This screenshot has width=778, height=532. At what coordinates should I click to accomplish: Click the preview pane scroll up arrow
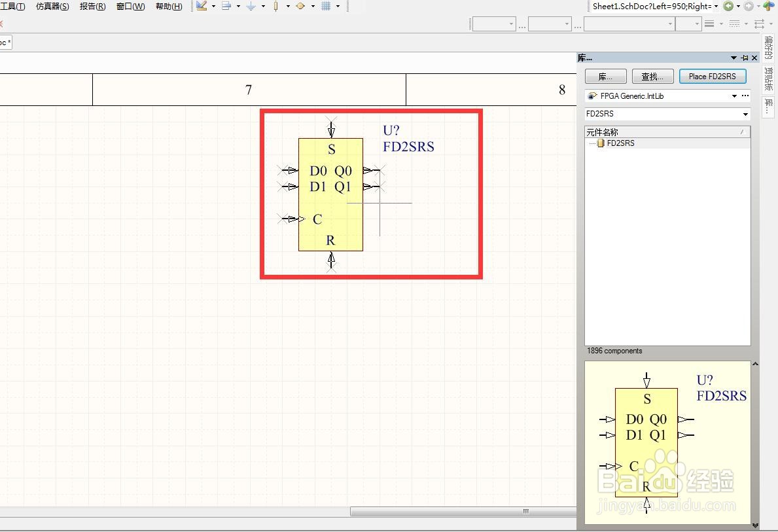click(755, 364)
